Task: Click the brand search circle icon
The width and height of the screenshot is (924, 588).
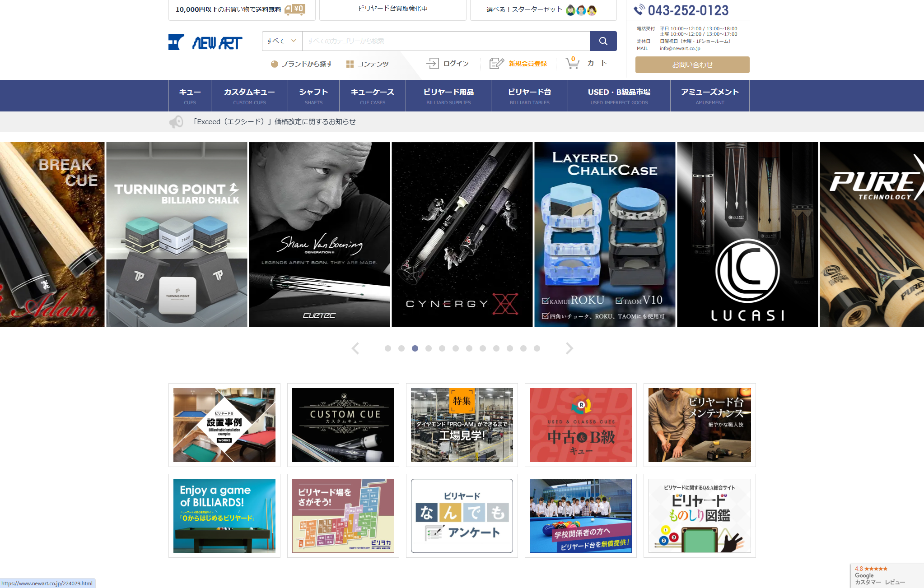Action: coord(274,64)
